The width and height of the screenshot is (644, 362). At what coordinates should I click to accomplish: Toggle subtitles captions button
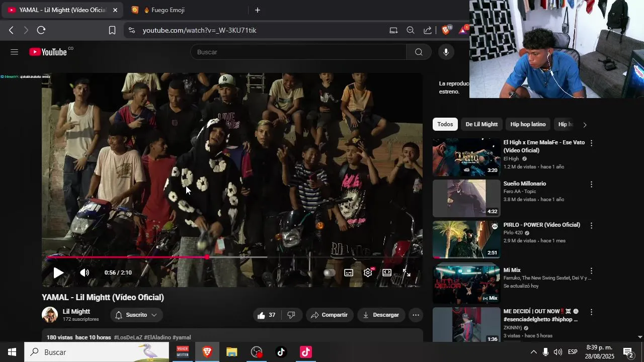(349, 273)
